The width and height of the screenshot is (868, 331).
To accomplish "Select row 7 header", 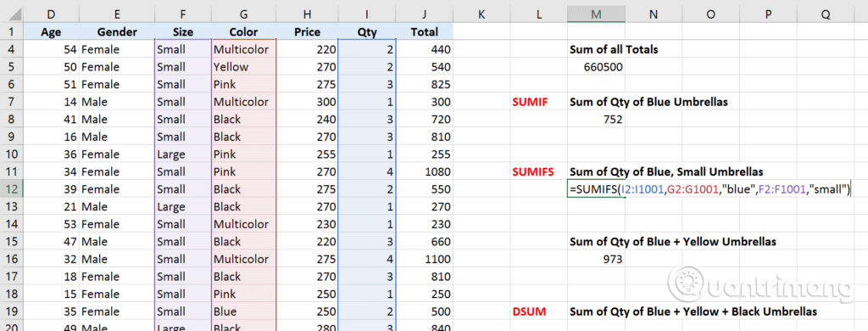I will coord(12,102).
